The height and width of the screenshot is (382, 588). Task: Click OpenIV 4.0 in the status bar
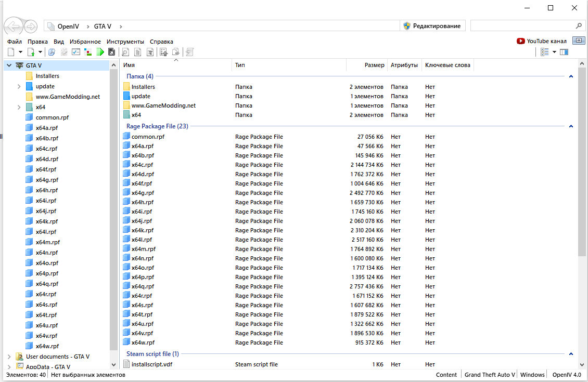[567, 375]
